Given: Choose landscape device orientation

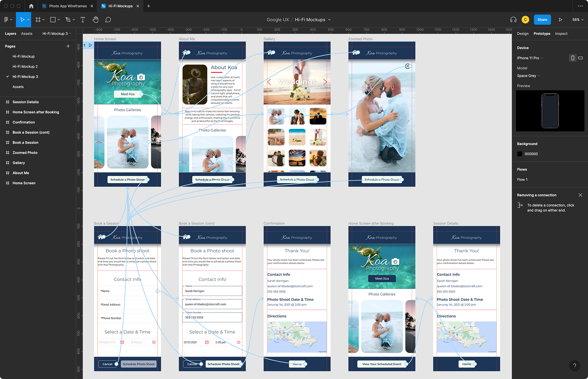Looking at the screenshot, I should (580, 58).
